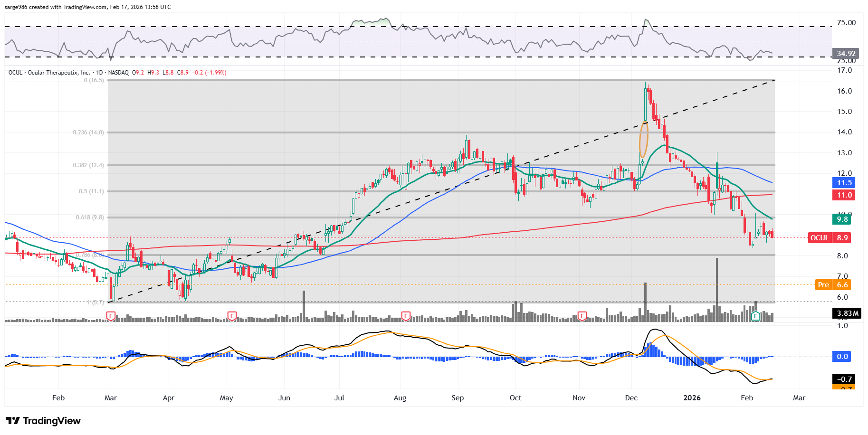Open the red earnings marker near May
This screenshot has width=868, height=435.
tap(232, 316)
